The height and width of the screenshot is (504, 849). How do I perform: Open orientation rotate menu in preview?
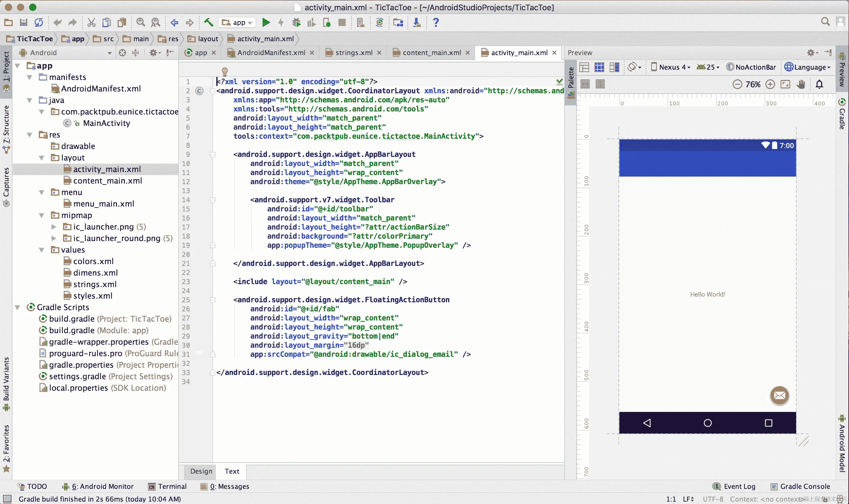click(634, 67)
